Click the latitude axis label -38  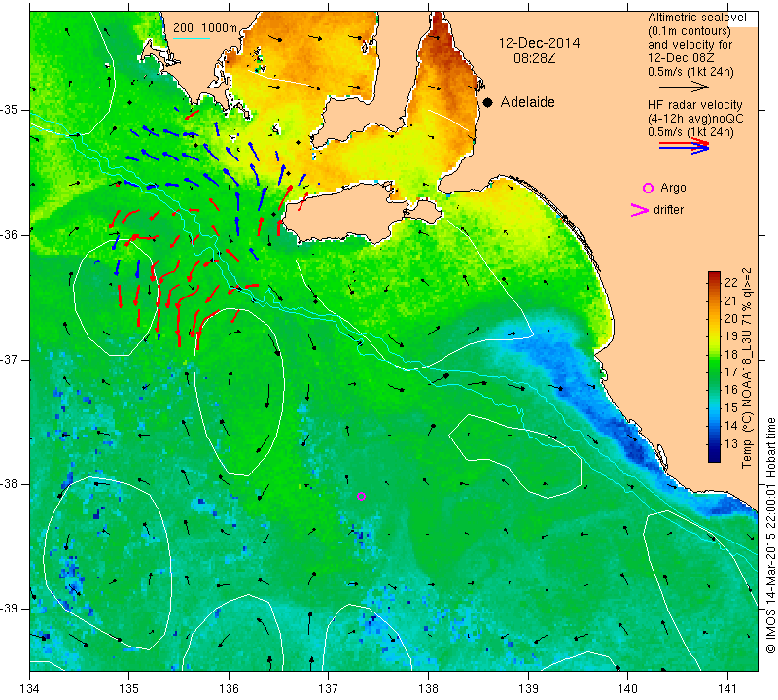(x=11, y=484)
